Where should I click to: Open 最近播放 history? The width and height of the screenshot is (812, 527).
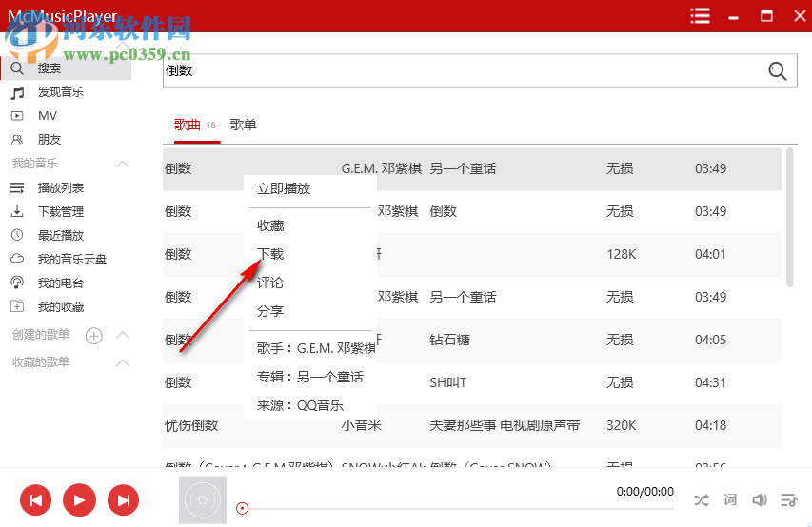click(x=61, y=236)
